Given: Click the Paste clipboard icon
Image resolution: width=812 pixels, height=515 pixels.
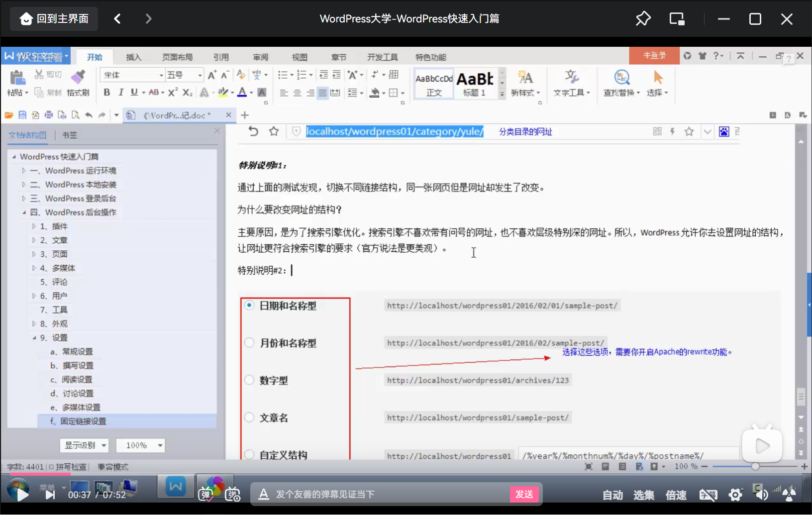Looking at the screenshot, I should [x=17, y=78].
